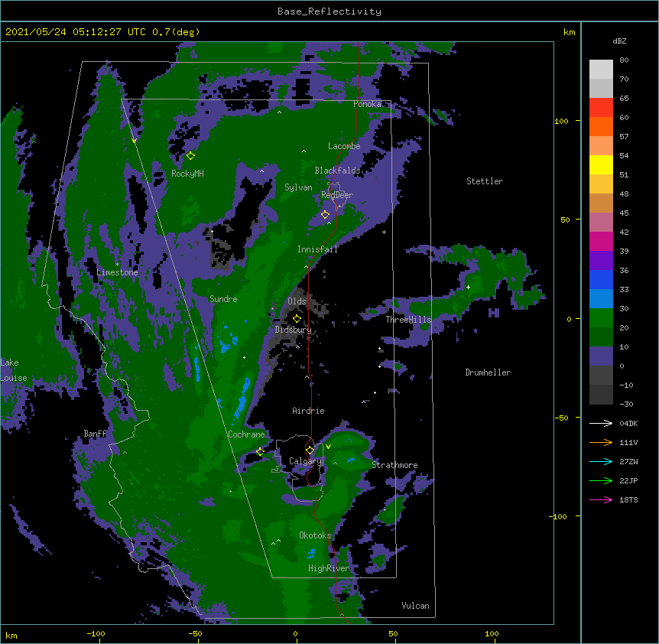
Task: Click the dBZ legend heading
Action: [619, 41]
